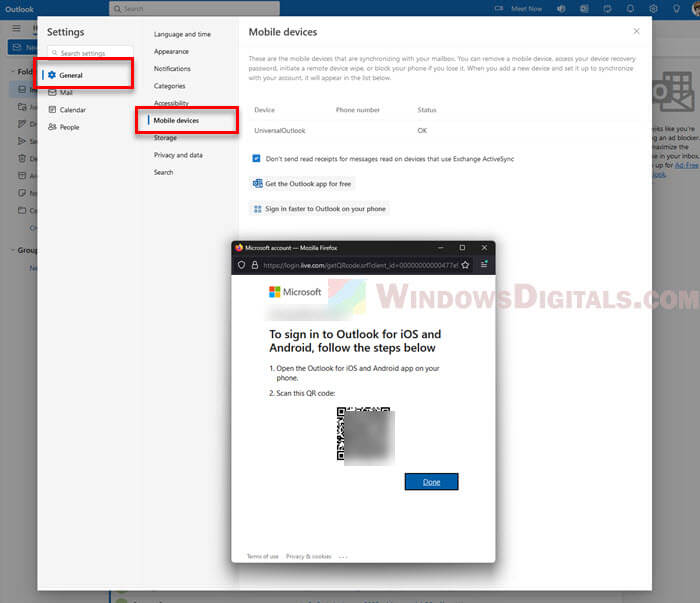Viewport: 700px width, 603px height.
Task: Collapse the Groups section chevron
Action: point(12,250)
